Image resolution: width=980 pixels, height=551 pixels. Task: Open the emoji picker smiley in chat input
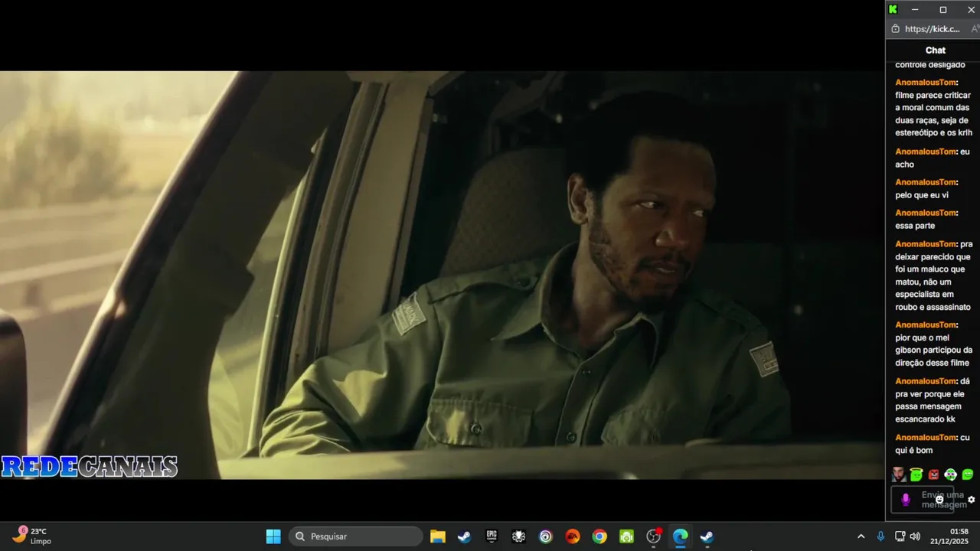939,499
